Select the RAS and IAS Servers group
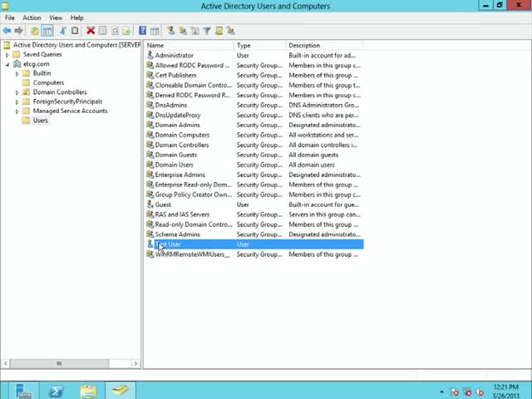 (x=254, y=214)
